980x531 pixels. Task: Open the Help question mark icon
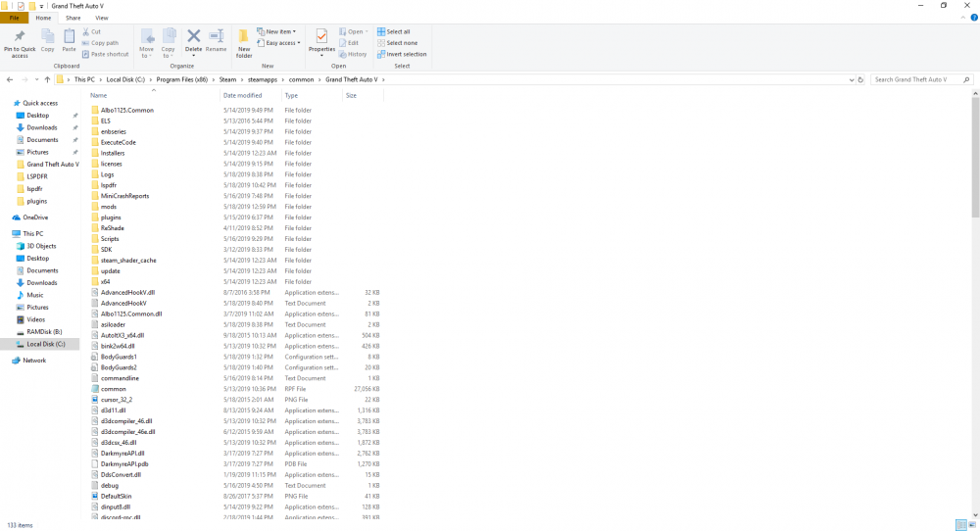point(974,18)
